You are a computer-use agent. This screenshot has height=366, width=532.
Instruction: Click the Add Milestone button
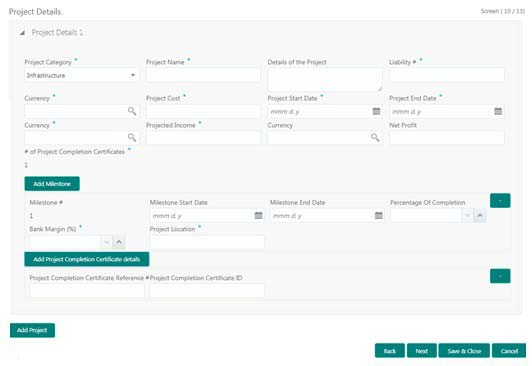click(52, 184)
